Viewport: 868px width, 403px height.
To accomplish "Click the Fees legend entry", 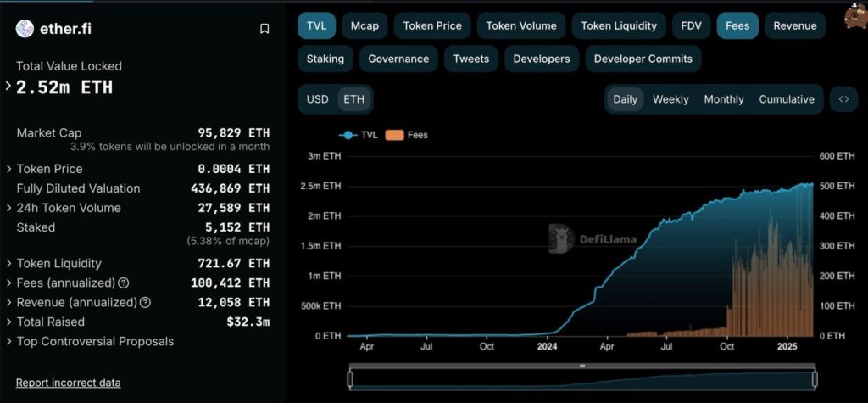I will 406,135.
